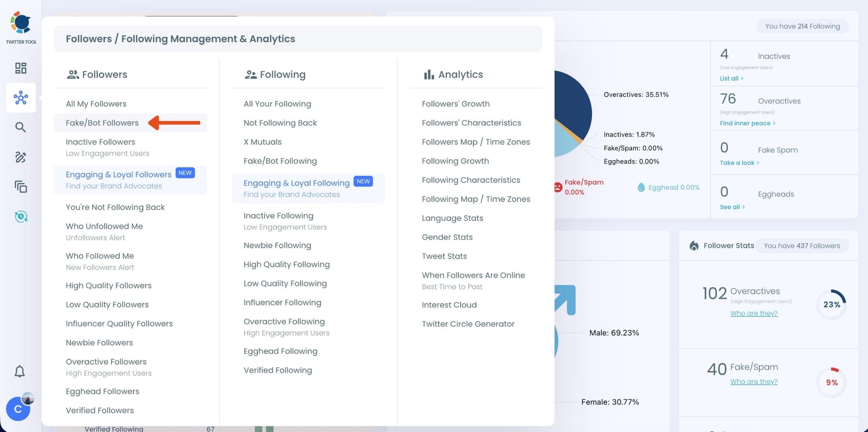Select Fake/Bot Followers menu item
The image size is (868, 432).
pos(102,123)
